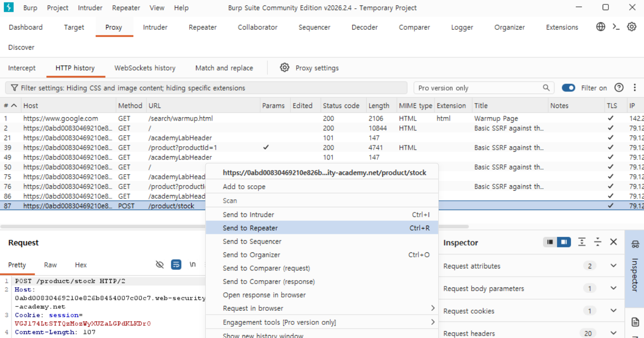Switch to the Intercept sub-tab
The width and height of the screenshot is (644, 338).
pyautogui.click(x=22, y=68)
